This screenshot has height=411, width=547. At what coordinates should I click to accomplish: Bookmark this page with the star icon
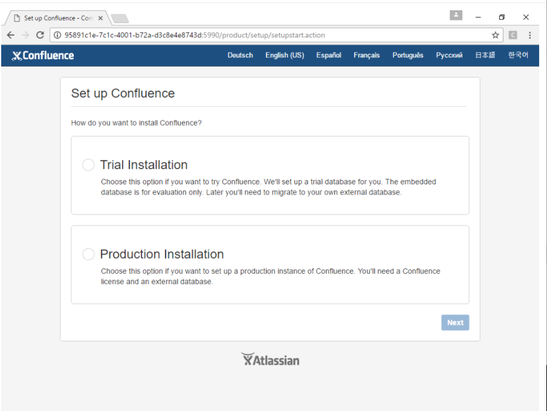click(x=495, y=35)
